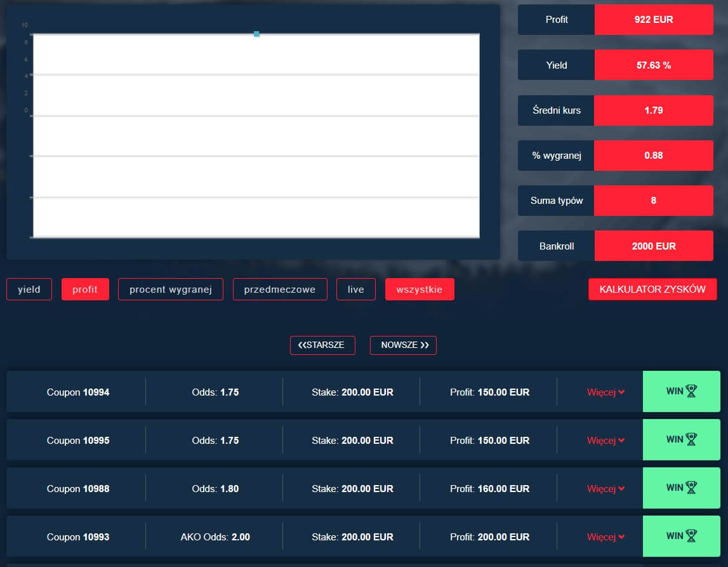The image size is (728, 567).
Task: Expand Więcej details for coupon 10988
Action: point(606,489)
